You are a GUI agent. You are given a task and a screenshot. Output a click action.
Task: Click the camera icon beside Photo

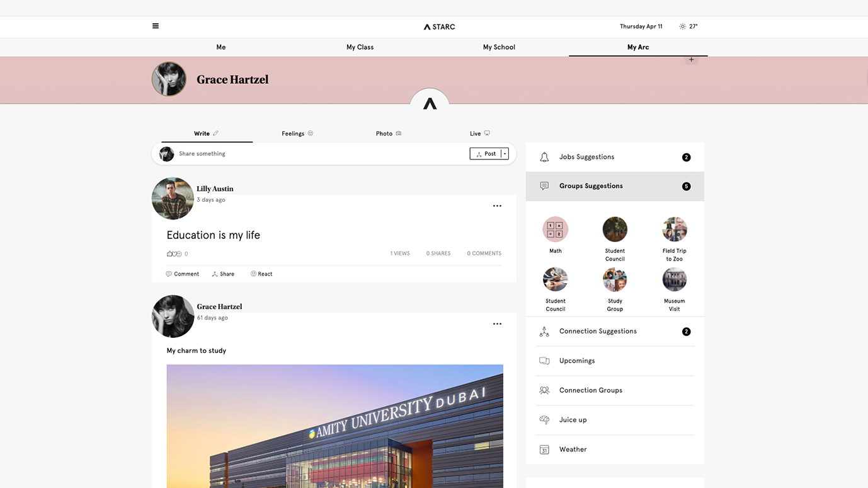click(398, 134)
